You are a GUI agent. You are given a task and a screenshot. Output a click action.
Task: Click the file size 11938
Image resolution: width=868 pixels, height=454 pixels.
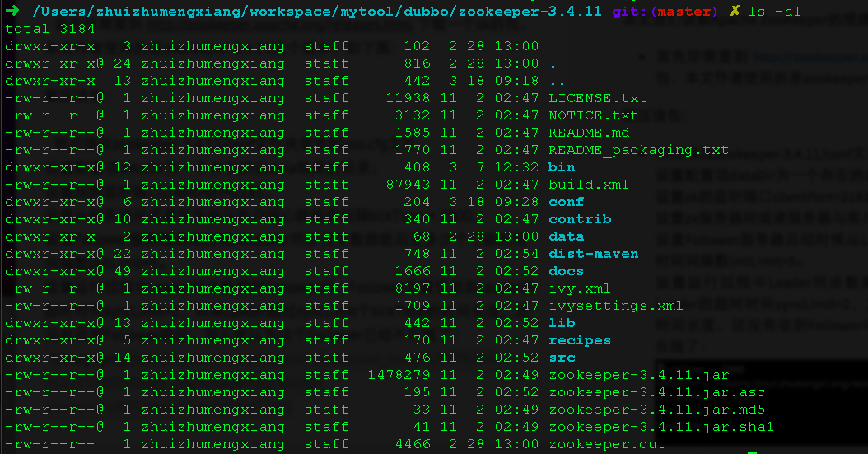coord(408,98)
